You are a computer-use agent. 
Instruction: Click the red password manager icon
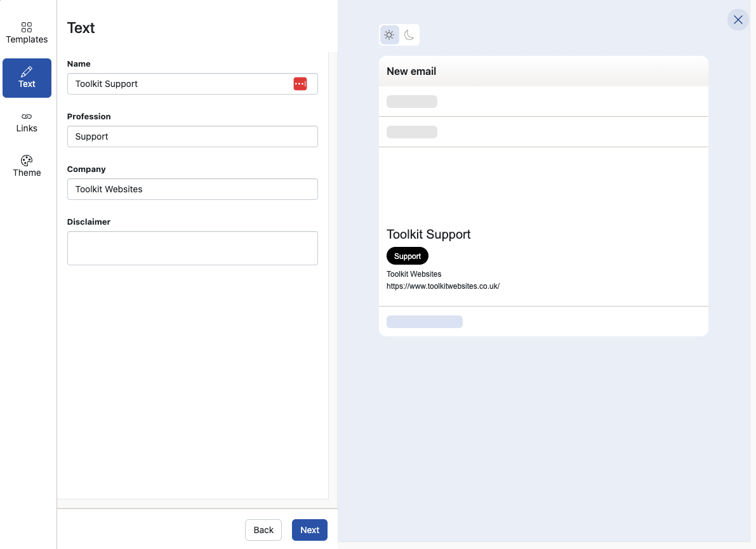(x=300, y=84)
